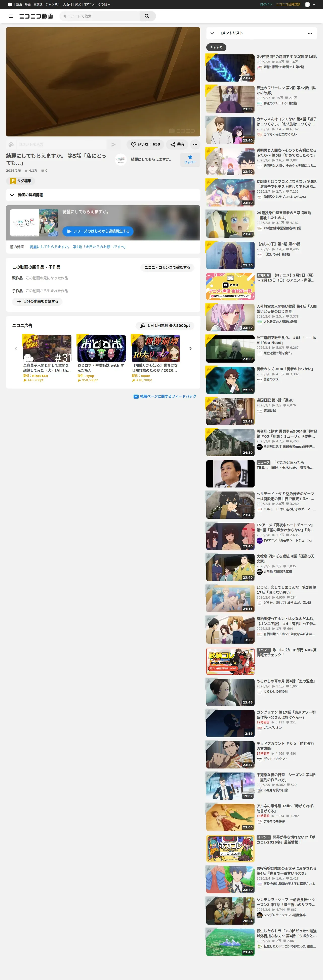323x980 pixels.
Task: Open ガングリオン 第17話 title link
Action: coord(286,715)
